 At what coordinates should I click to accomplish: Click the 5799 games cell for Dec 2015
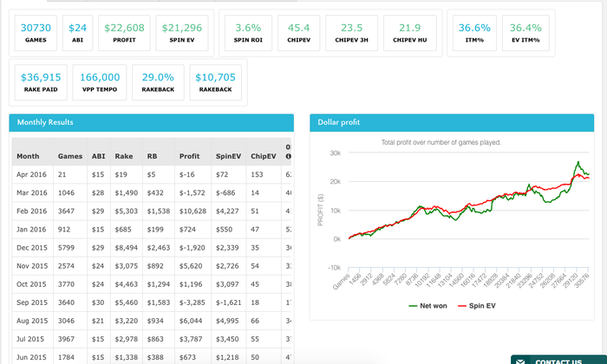pos(70,248)
